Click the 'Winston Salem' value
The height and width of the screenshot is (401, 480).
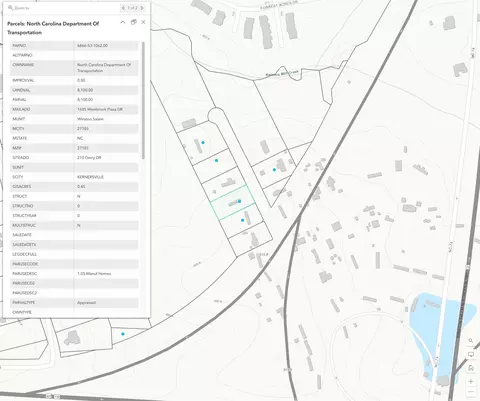[90, 119]
